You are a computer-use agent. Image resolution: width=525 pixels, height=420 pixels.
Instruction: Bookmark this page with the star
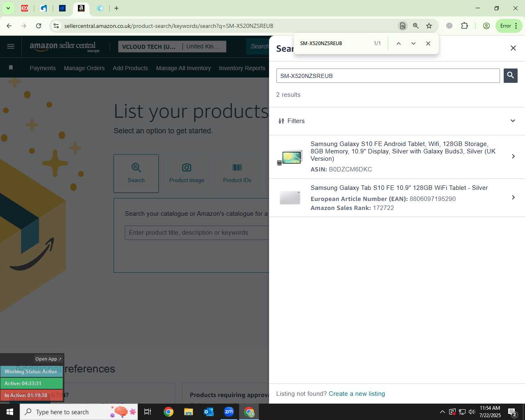tap(429, 26)
